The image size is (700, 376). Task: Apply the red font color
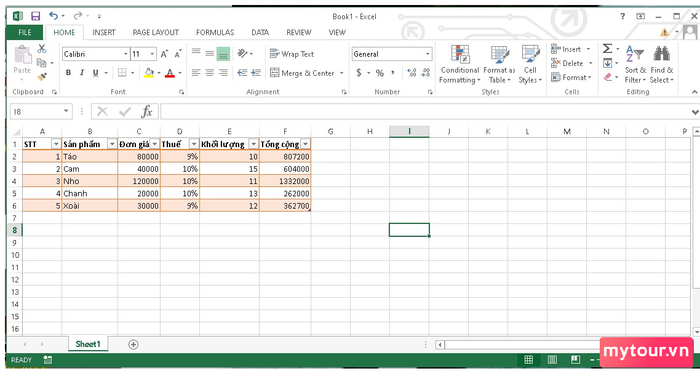click(x=170, y=73)
